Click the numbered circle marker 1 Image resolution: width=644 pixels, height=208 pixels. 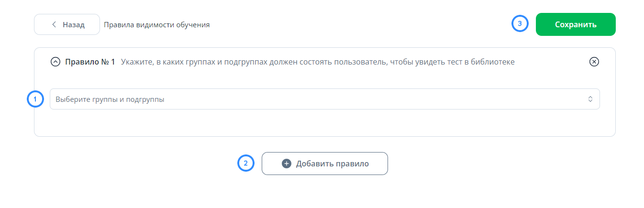pos(35,99)
